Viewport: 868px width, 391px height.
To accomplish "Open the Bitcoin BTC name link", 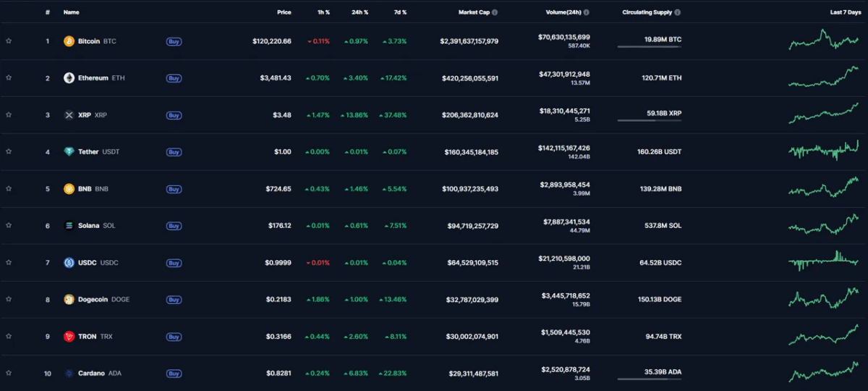I will (97, 41).
